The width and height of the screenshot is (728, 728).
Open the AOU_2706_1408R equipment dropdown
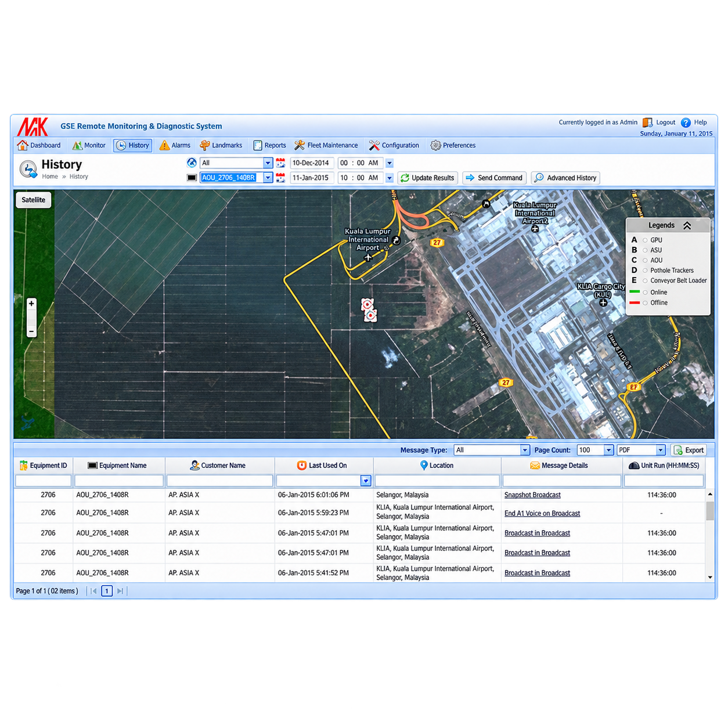pyautogui.click(x=268, y=178)
